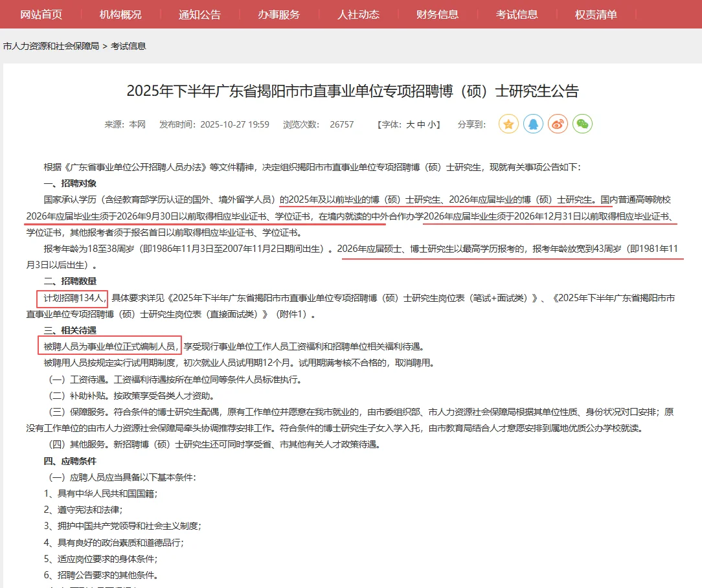Share the article to Sina Weibo
This screenshot has height=588, width=702.
(x=558, y=123)
